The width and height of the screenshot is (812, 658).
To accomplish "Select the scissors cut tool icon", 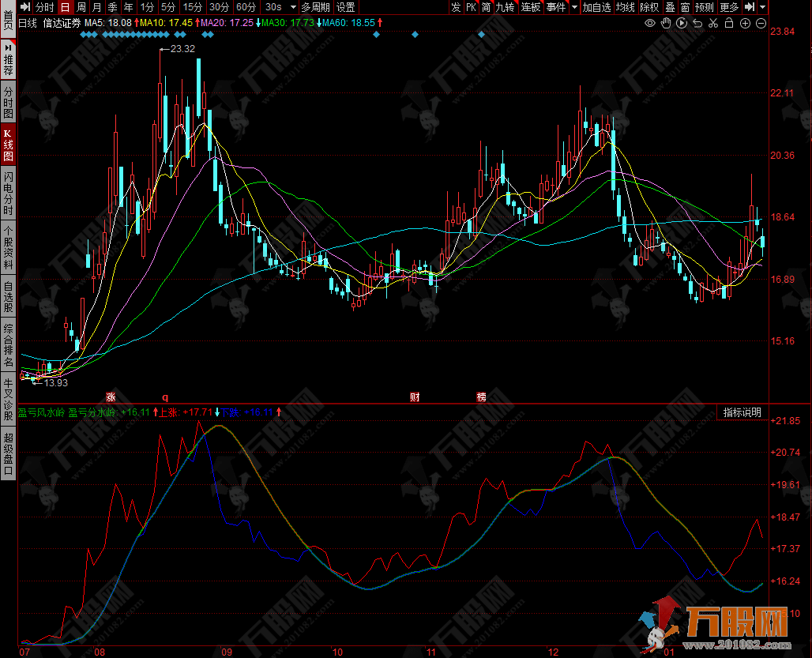I will (x=713, y=23).
